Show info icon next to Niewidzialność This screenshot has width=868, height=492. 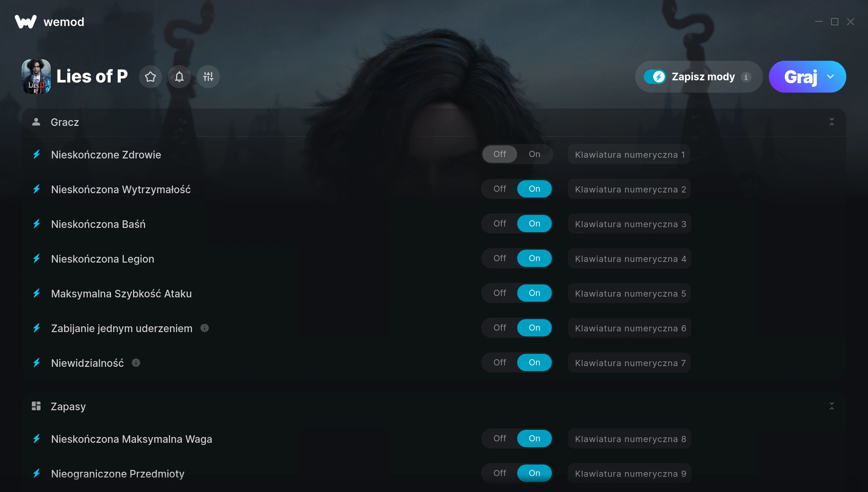click(136, 363)
